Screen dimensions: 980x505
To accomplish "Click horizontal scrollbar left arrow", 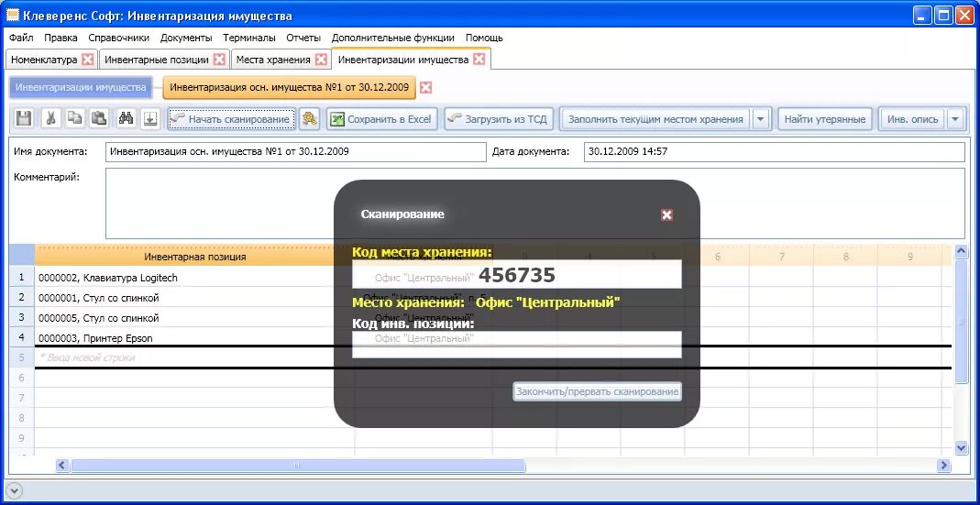I will point(62,465).
